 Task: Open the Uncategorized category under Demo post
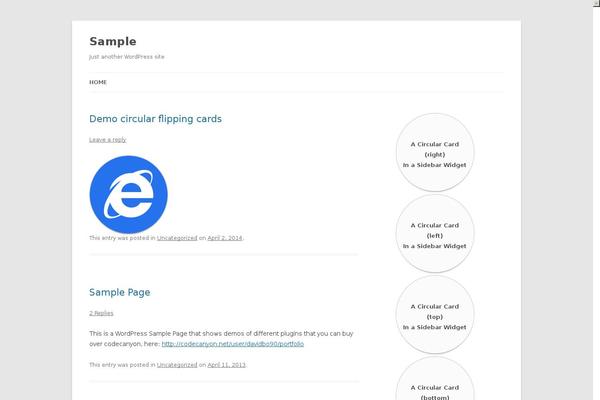click(177, 238)
